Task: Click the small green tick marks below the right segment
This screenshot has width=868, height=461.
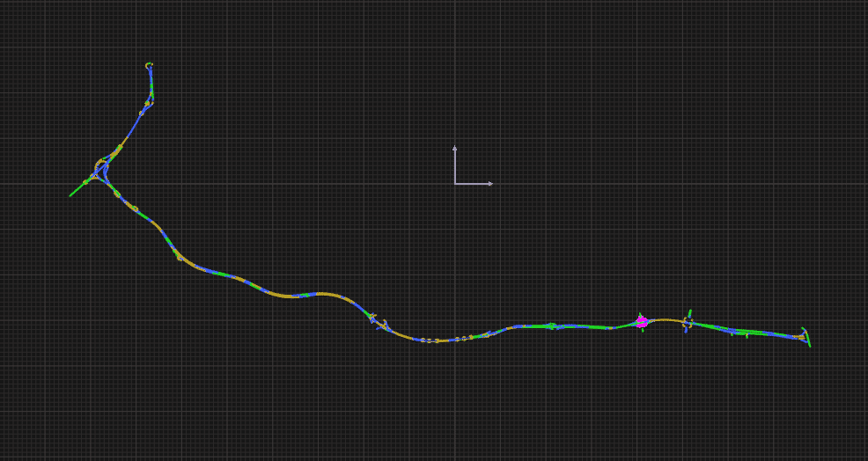Action: click(747, 335)
